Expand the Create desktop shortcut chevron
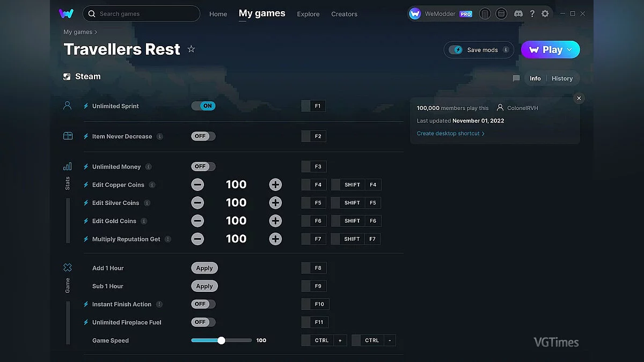The image size is (644, 362). [x=483, y=134]
